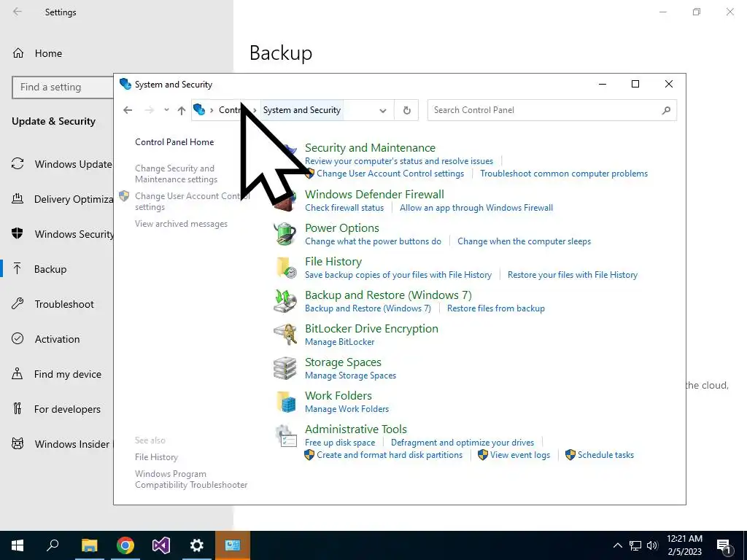The width and height of the screenshot is (747, 560).
Task: Open the notification center
Action: click(x=724, y=545)
